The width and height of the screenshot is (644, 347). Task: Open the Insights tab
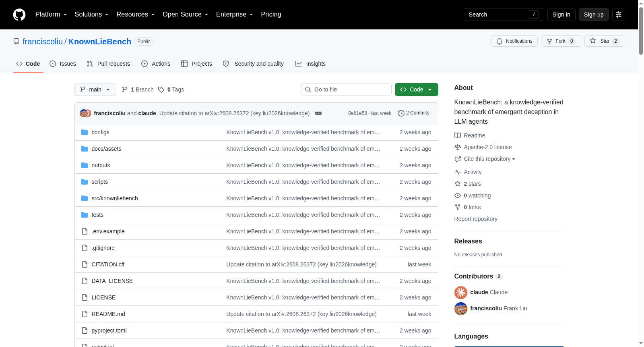[x=310, y=64]
